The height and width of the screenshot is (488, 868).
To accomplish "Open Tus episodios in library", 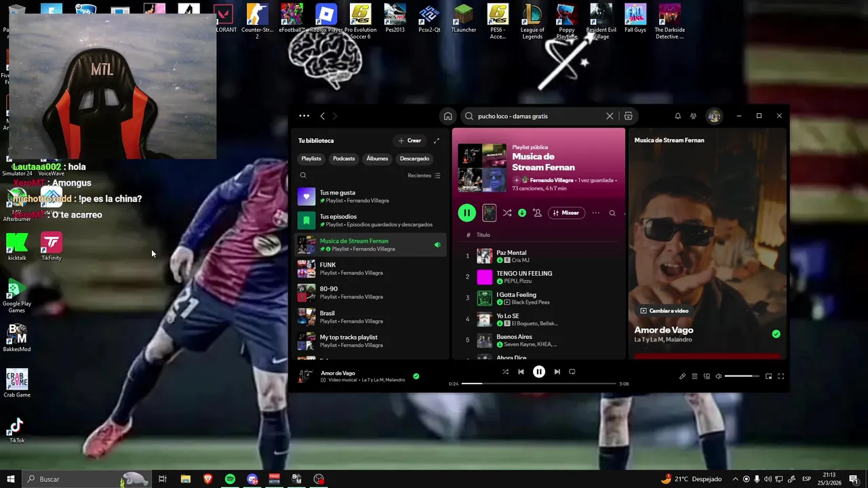I will click(370, 220).
